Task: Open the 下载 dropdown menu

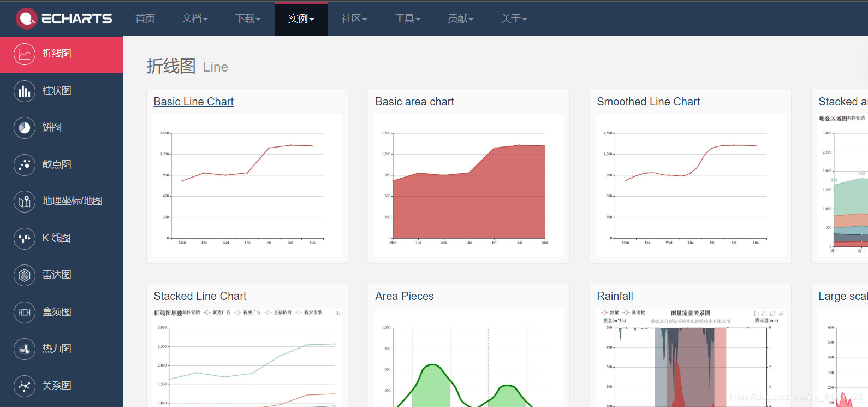Action: click(x=248, y=19)
